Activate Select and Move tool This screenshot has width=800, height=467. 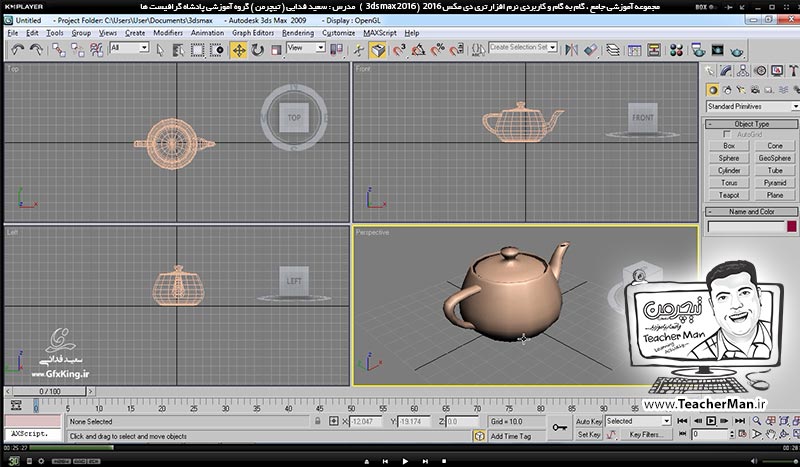click(x=238, y=50)
